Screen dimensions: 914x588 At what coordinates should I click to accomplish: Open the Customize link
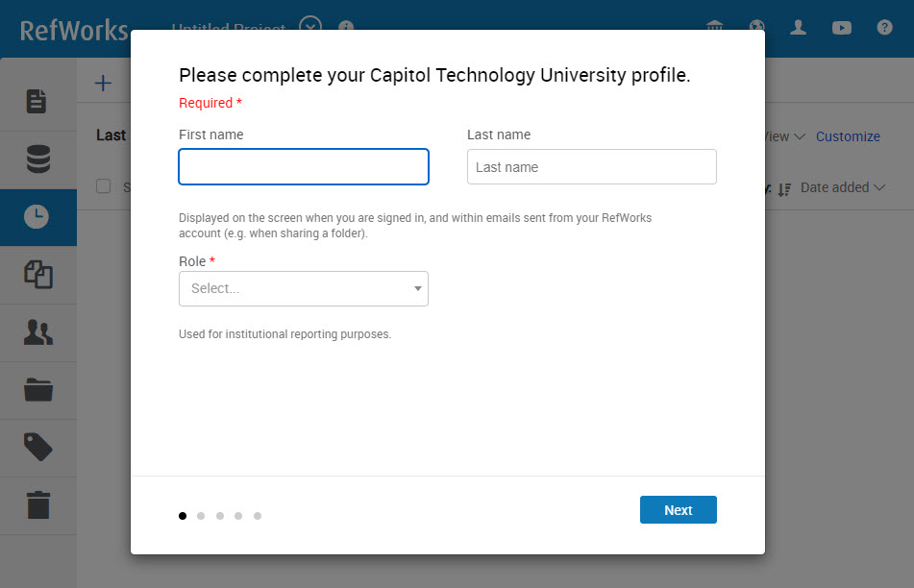pos(848,136)
